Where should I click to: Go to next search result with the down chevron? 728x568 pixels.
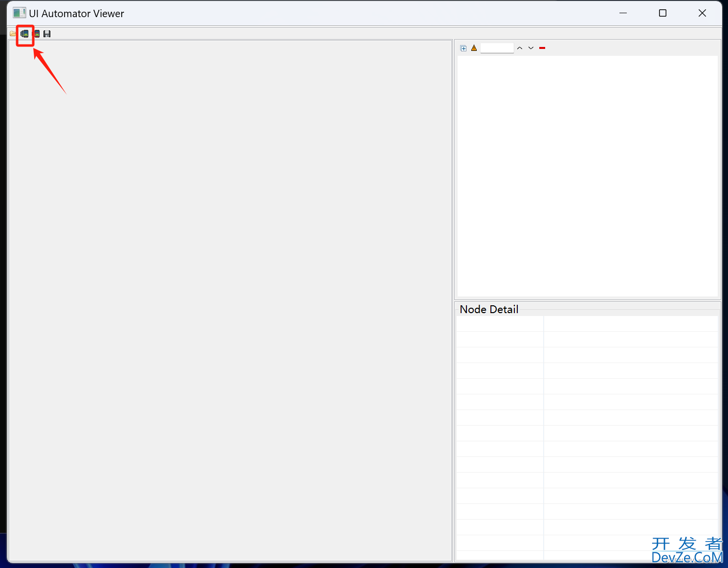531,48
